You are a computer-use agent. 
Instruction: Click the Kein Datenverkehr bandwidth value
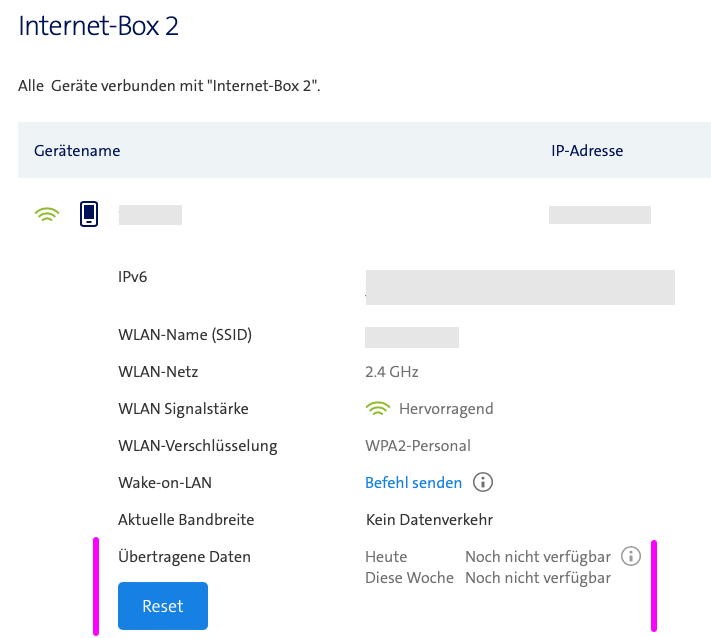click(x=429, y=520)
